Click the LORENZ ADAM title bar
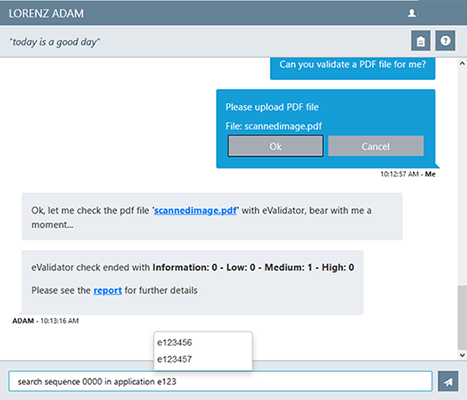 (x=46, y=13)
